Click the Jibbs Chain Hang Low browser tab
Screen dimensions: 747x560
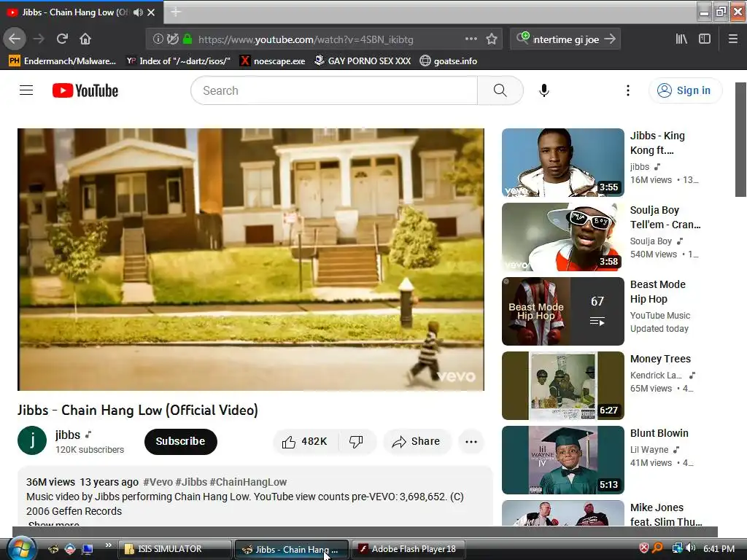pos(81,12)
